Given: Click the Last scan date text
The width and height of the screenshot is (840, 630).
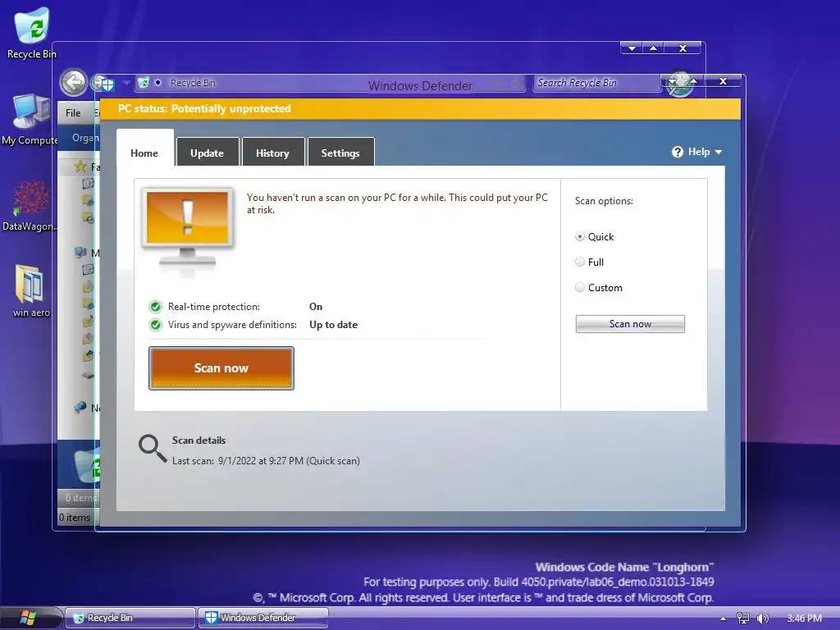Looking at the screenshot, I should [x=266, y=461].
